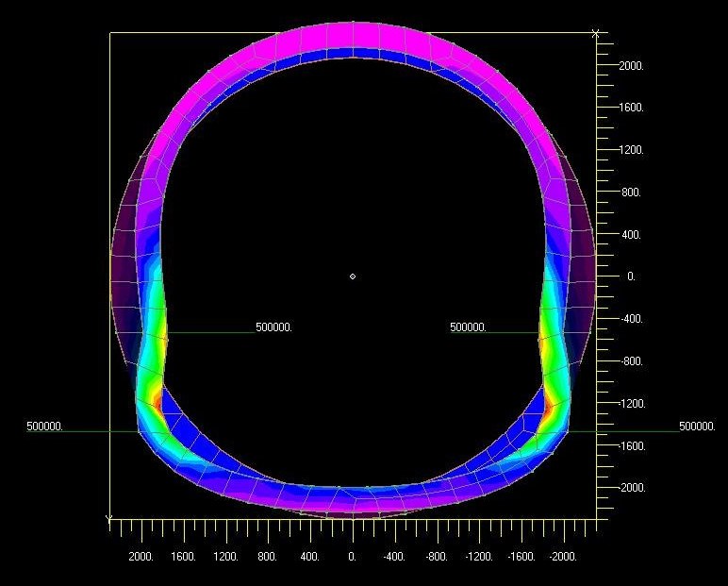Select horizontal axis label -2000.
Viewport: 728px width, 586px height.
pyautogui.click(x=563, y=556)
